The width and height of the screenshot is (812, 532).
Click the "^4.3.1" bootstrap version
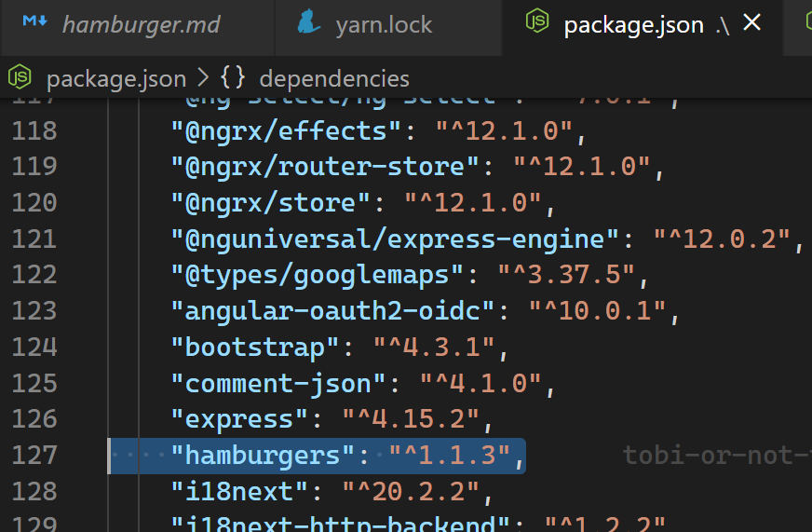[434, 348]
